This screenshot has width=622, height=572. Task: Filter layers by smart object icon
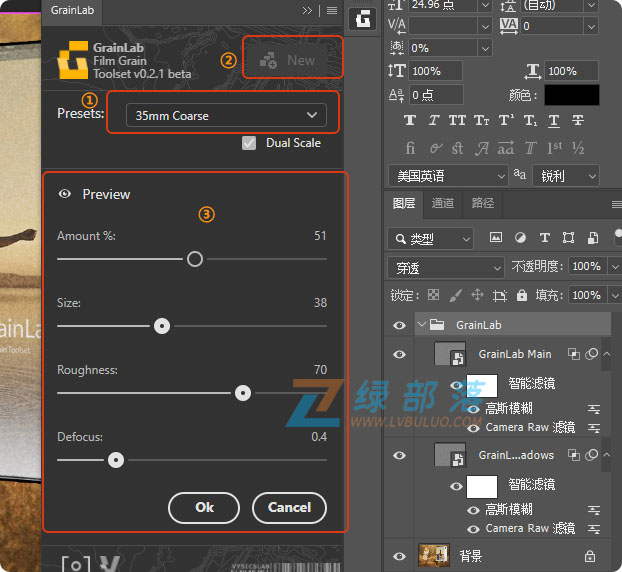click(593, 238)
